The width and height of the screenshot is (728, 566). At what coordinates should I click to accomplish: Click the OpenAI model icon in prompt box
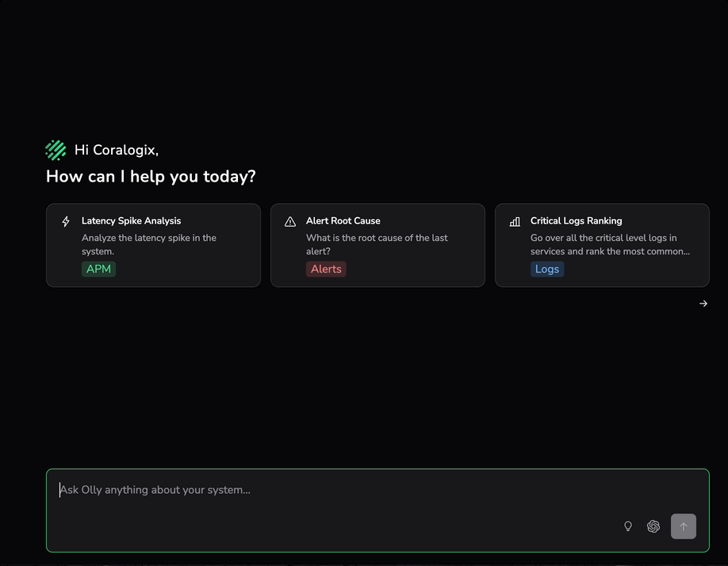pos(653,526)
